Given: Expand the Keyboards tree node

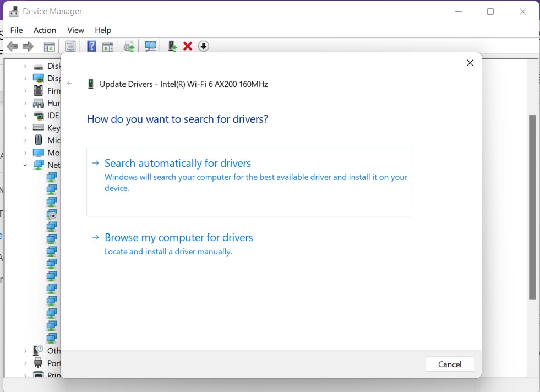Looking at the screenshot, I should 24,127.
